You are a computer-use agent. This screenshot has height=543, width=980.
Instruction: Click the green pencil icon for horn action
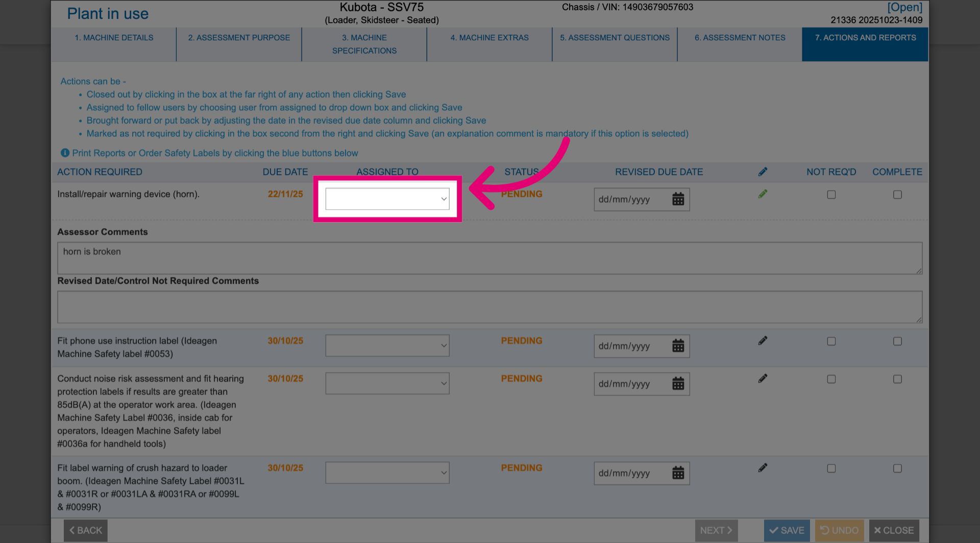click(763, 194)
